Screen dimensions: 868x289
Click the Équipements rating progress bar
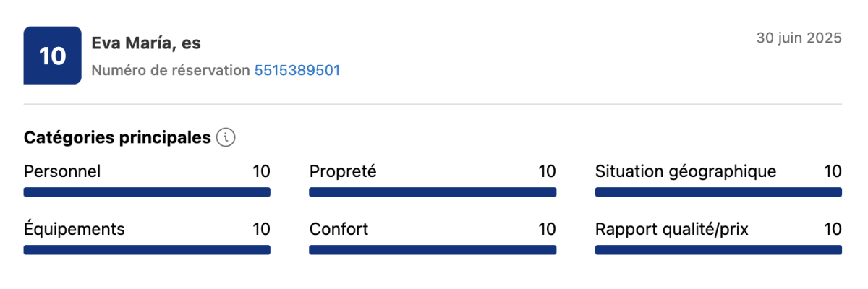pyautogui.click(x=147, y=250)
